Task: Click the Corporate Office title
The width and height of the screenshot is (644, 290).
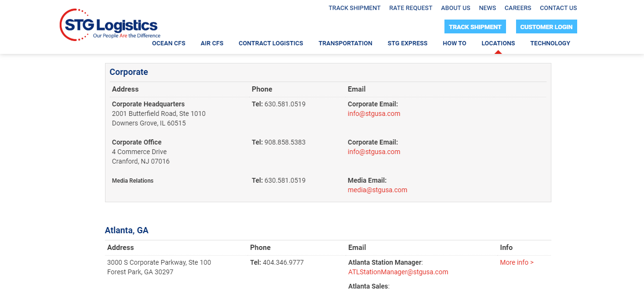Action: (137, 142)
